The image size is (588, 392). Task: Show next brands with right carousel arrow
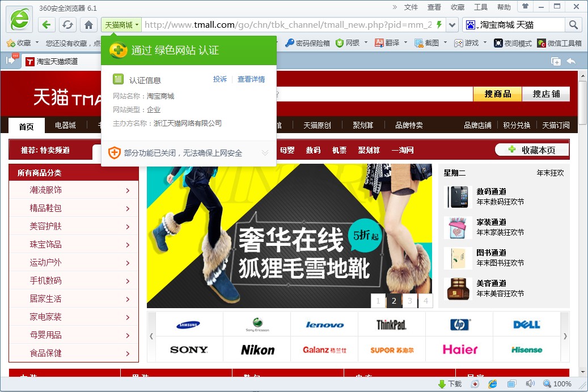[565, 336]
